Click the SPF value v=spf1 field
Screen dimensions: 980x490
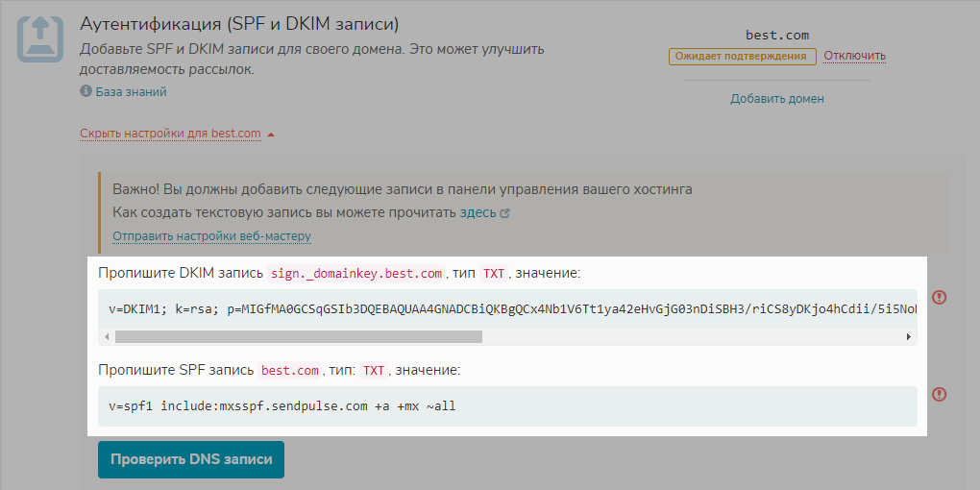pos(507,406)
